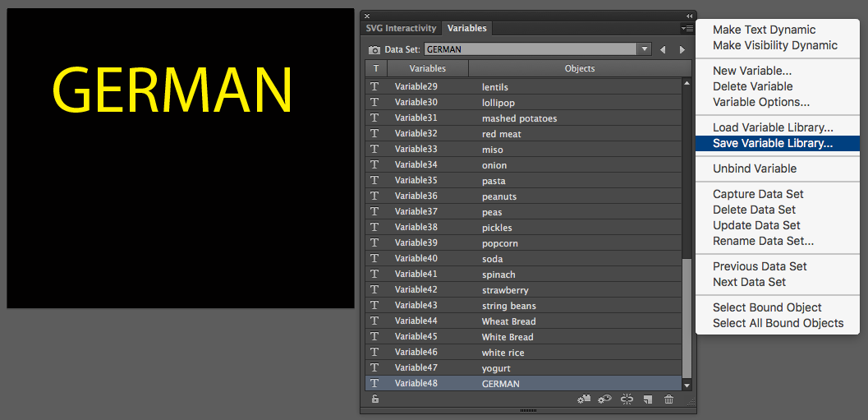Screen dimensions: 868x420
Task: Choose Select All Bound Objects
Action: 778,323
